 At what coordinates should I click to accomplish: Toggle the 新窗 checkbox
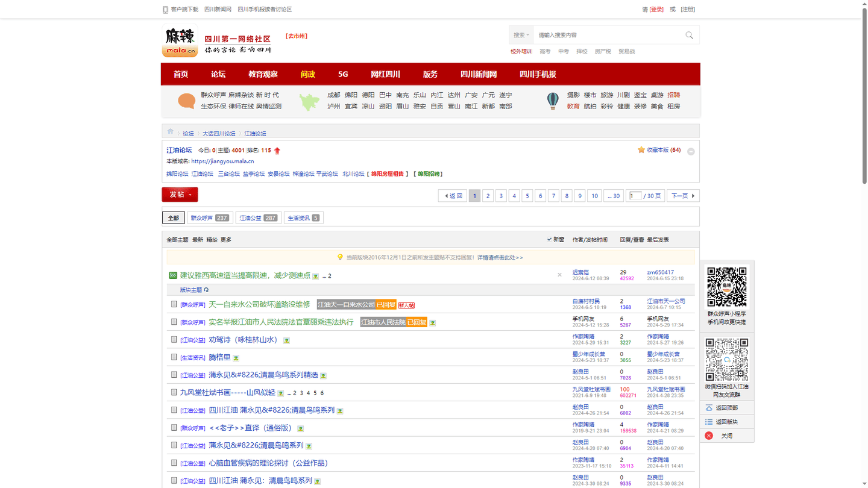[549, 239]
